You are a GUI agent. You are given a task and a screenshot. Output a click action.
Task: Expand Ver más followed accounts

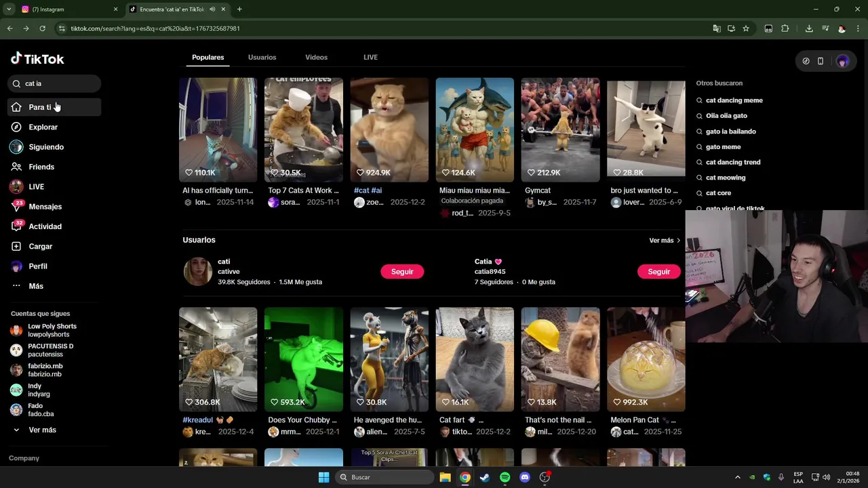42,430
